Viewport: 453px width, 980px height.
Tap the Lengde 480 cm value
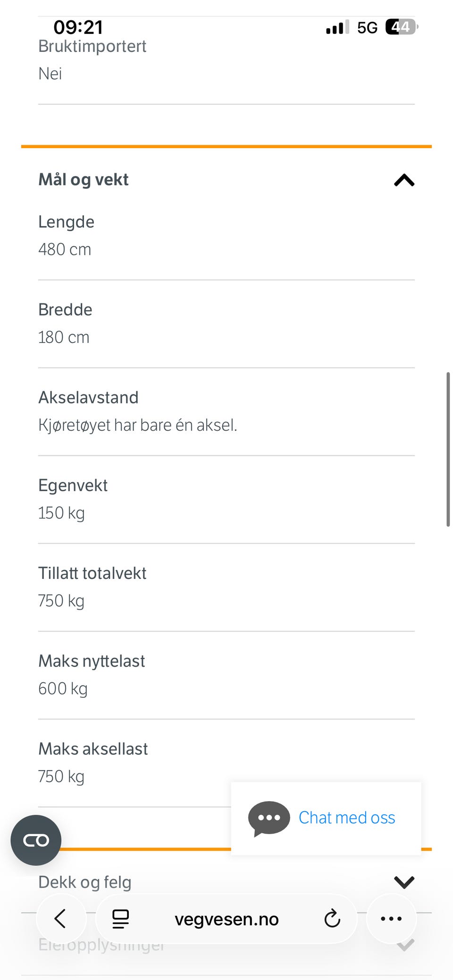click(x=65, y=249)
